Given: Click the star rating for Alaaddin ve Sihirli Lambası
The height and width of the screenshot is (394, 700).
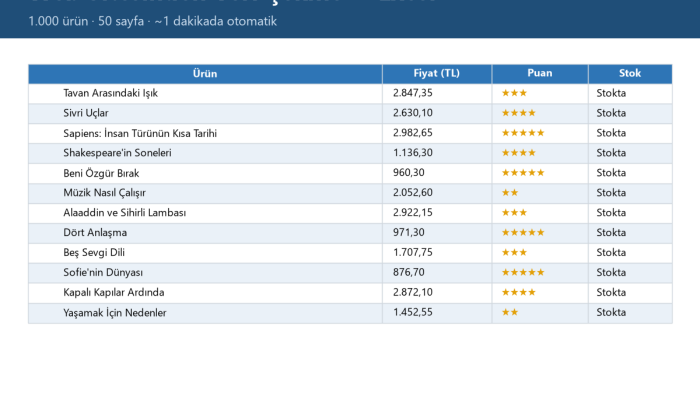Looking at the screenshot, I should 514,212.
